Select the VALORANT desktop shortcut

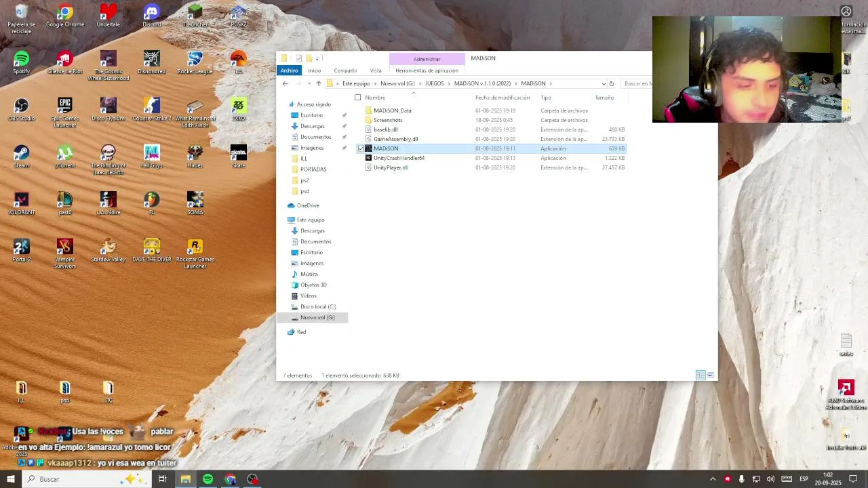(22, 203)
